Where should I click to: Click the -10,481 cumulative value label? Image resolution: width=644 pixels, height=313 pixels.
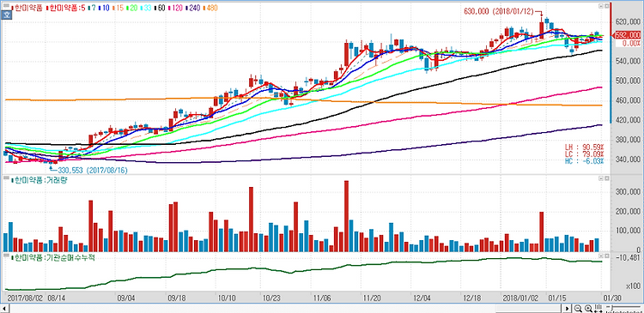(x=627, y=257)
